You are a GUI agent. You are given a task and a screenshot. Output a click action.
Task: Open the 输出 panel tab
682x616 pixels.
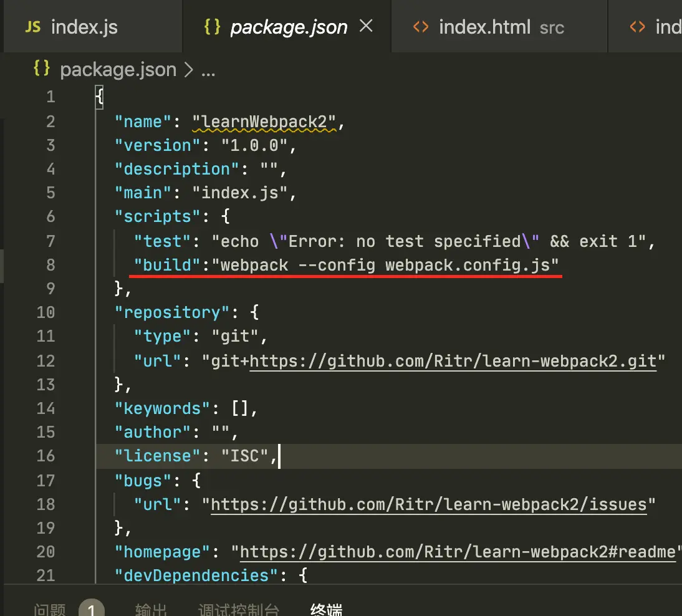(151, 609)
